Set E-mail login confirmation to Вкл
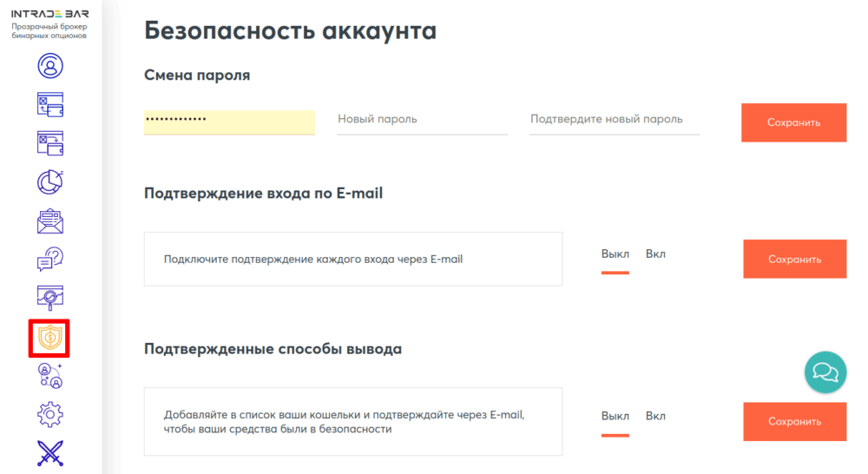Viewport: 868px width, 474px height. 655,254
